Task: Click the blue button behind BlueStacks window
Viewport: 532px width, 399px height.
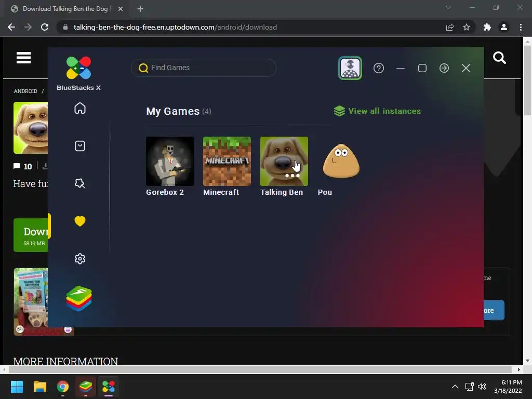Action: (x=494, y=310)
